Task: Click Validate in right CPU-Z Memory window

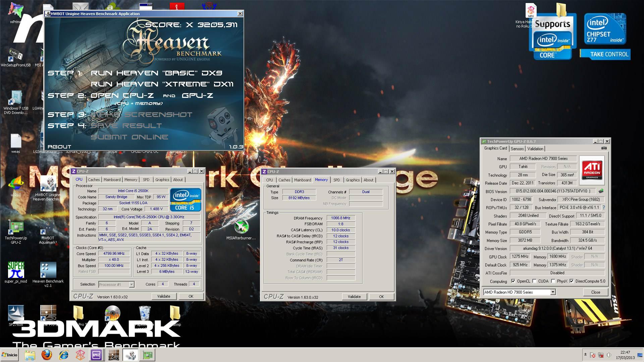Action: point(354,297)
